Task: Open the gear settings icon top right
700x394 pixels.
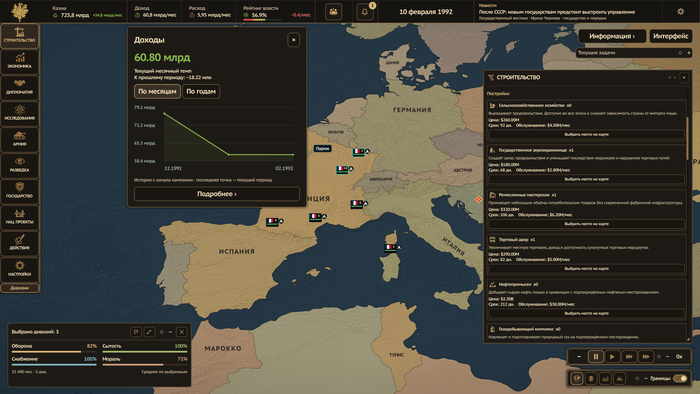Action: click(x=680, y=12)
